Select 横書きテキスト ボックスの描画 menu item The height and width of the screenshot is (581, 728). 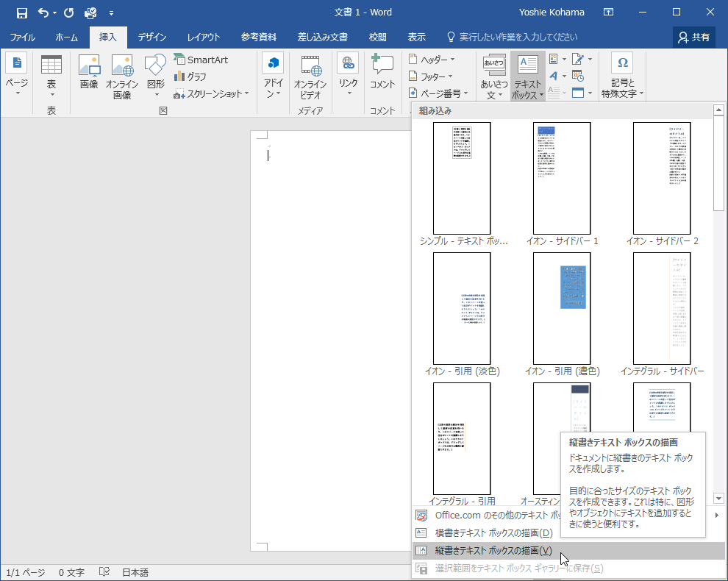coord(493,533)
